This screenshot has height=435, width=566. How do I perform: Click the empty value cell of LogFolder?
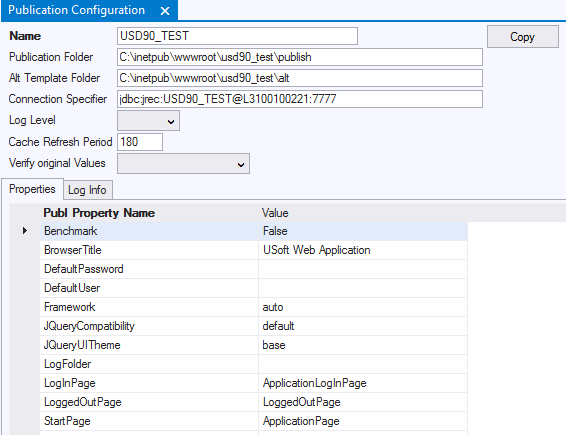[363, 364]
